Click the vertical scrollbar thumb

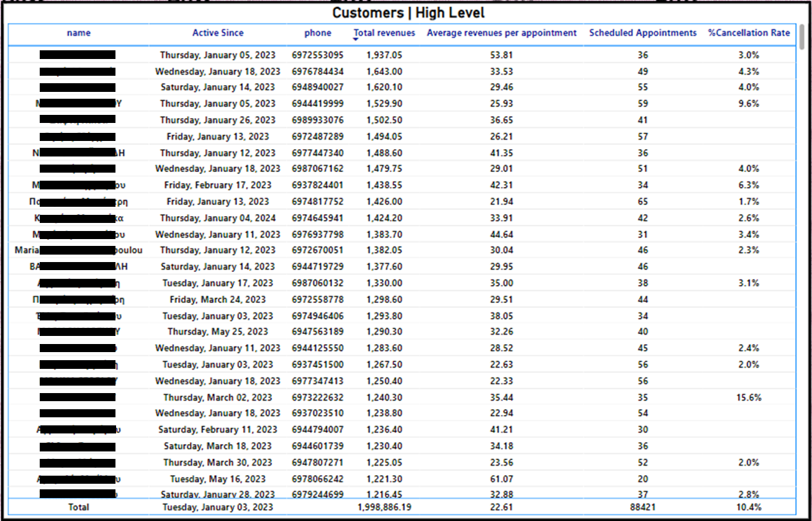point(802,37)
